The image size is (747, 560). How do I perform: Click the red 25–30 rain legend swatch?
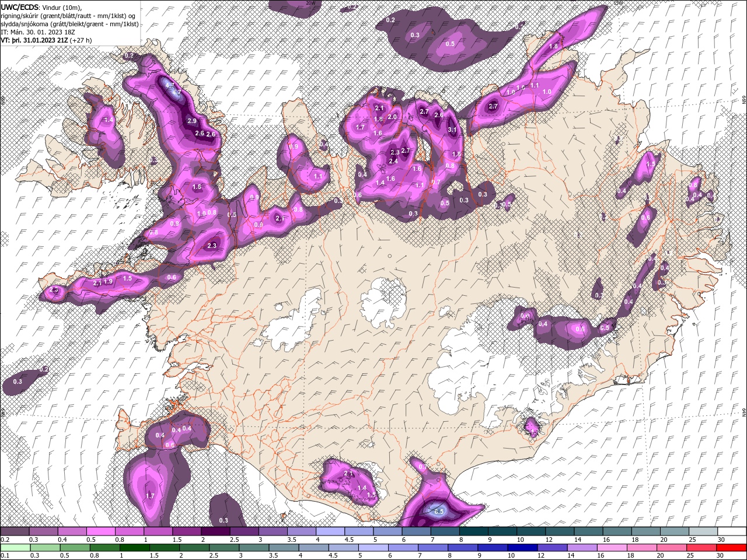point(701,548)
